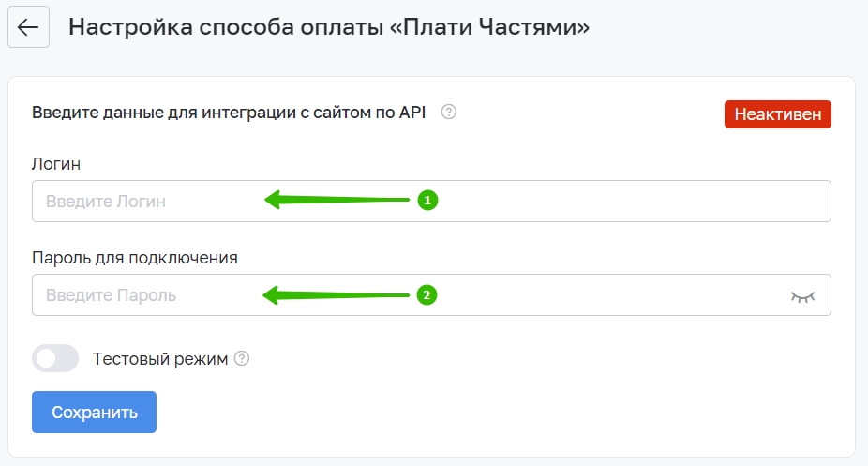Click the Введите Логин placeholder text
The height and width of the screenshot is (466, 868).
coord(106,202)
